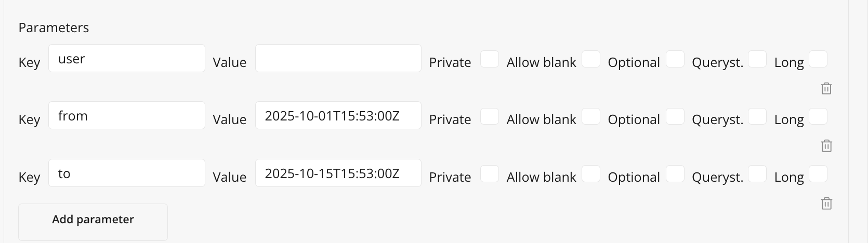
Task: Delete the 'to' parameter with trash icon
Action: pos(826,203)
